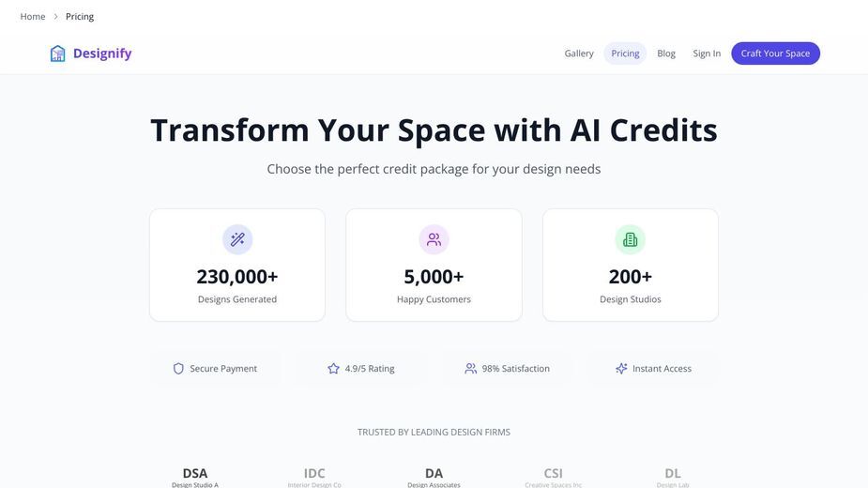Click the DSA Design Studio A logo
868x488 pixels.
tap(195, 477)
